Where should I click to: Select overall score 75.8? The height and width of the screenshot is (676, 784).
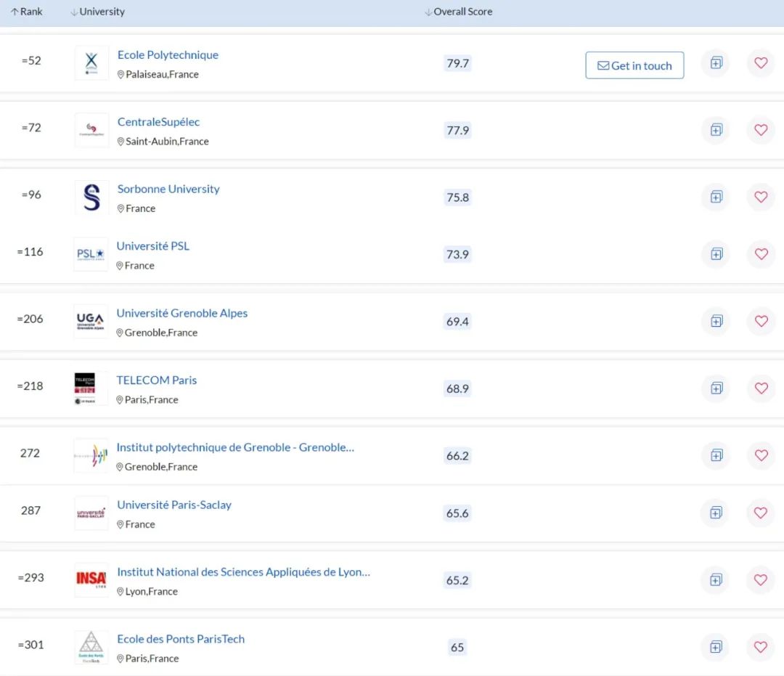point(457,197)
